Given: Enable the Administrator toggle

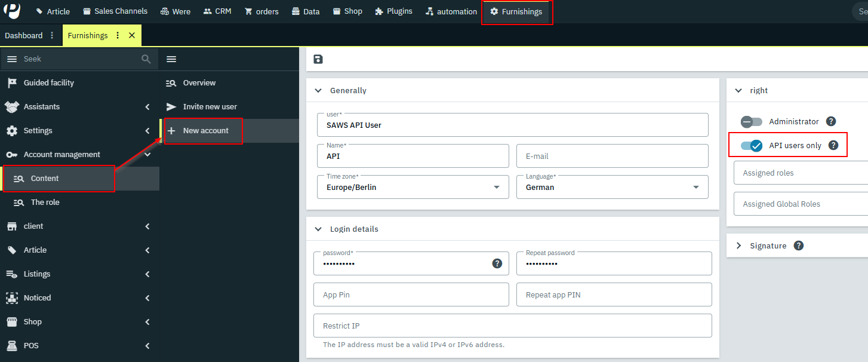Looking at the screenshot, I should (751, 121).
